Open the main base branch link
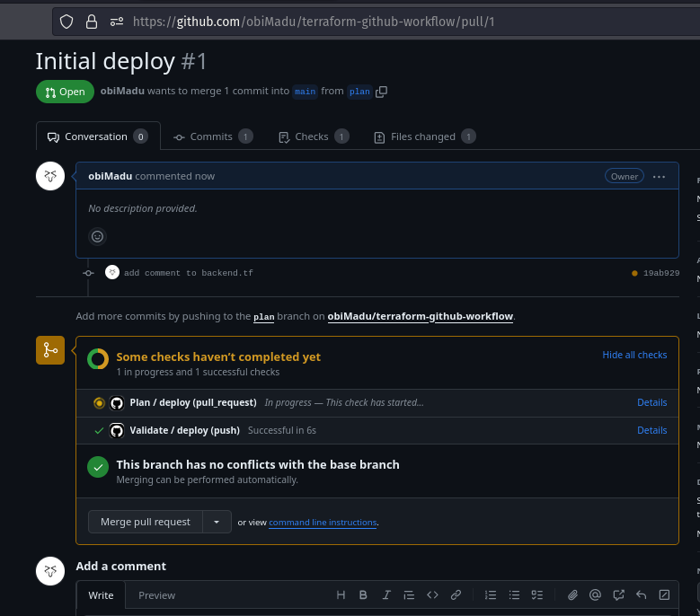This screenshot has height=616, width=700. pyautogui.click(x=305, y=92)
